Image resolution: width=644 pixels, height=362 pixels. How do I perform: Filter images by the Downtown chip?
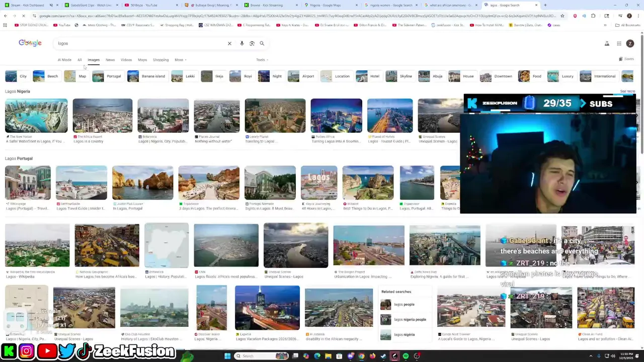point(497,76)
